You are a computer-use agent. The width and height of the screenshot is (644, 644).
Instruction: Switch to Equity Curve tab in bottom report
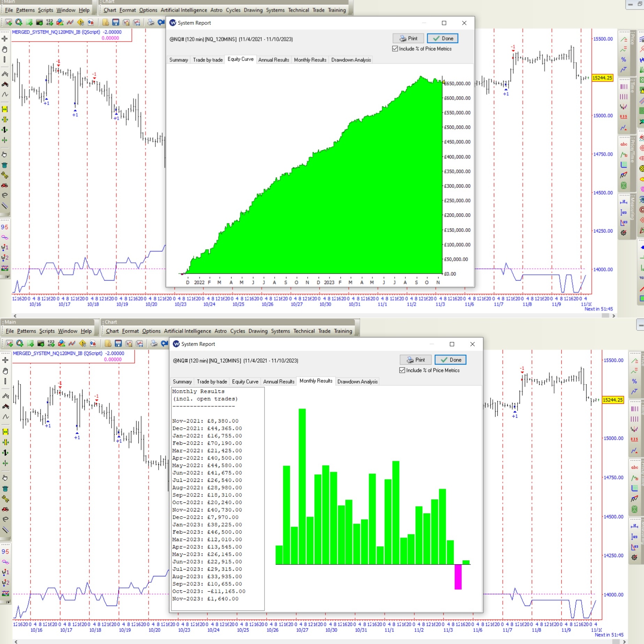[x=245, y=381]
